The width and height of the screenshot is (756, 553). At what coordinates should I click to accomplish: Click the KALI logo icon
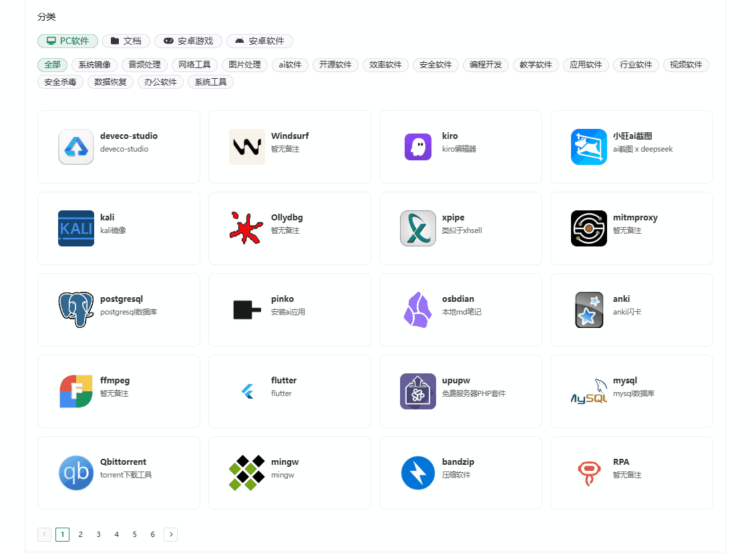[x=76, y=228]
